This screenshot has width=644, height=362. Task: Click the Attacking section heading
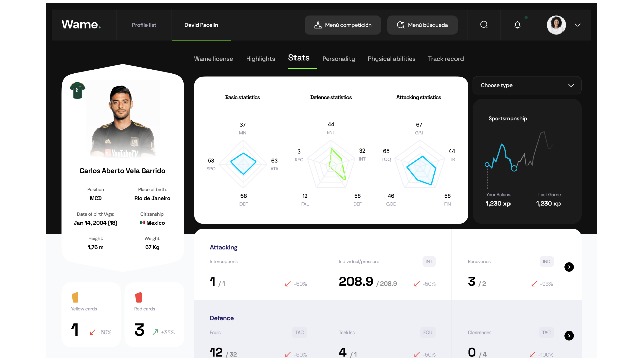[x=223, y=247]
